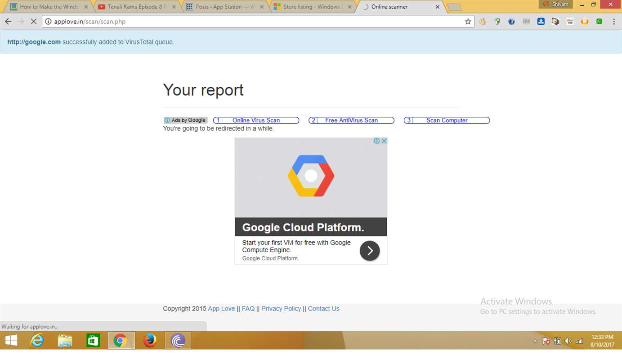Click the Your report heading

pyautogui.click(x=203, y=90)
